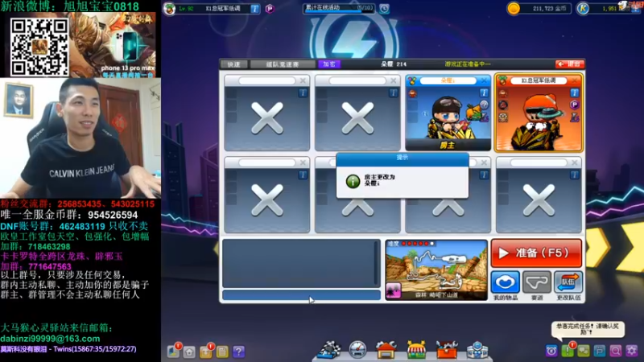This screenshot has height=362, width=644.
Task: Click the purple alarm clock icon bottom-right
Action: [x=551, y=351]
